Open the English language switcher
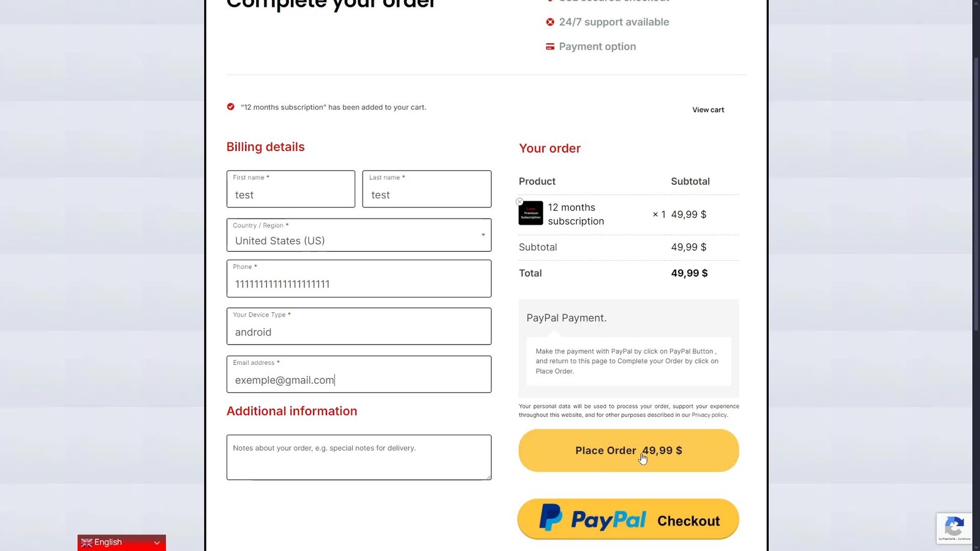Image resolution: width=980 pixels, height=551 pixels. coord(121,542)
